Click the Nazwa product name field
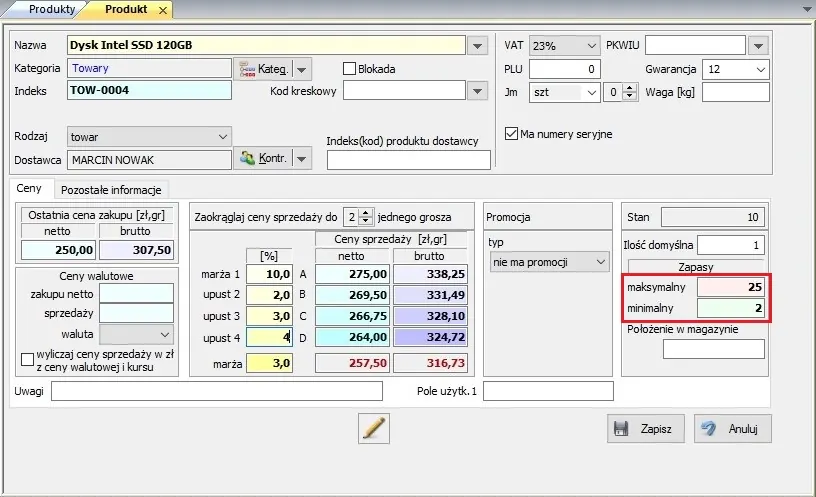 [x=266, y=45]
